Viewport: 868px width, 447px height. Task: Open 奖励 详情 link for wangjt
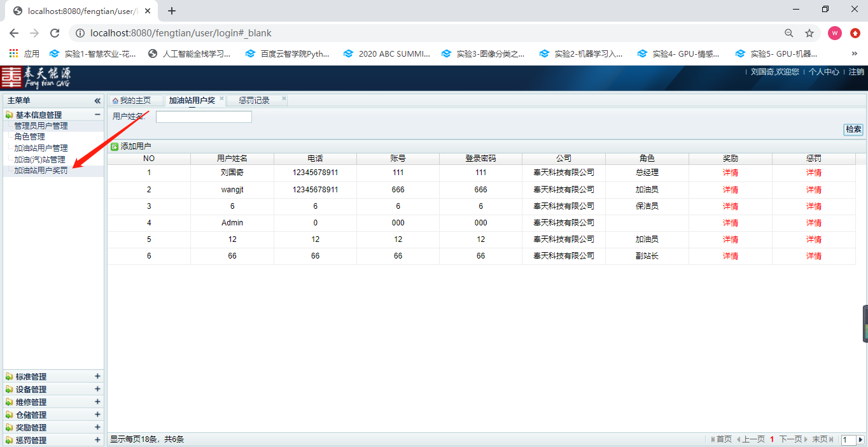pos(730,190)
